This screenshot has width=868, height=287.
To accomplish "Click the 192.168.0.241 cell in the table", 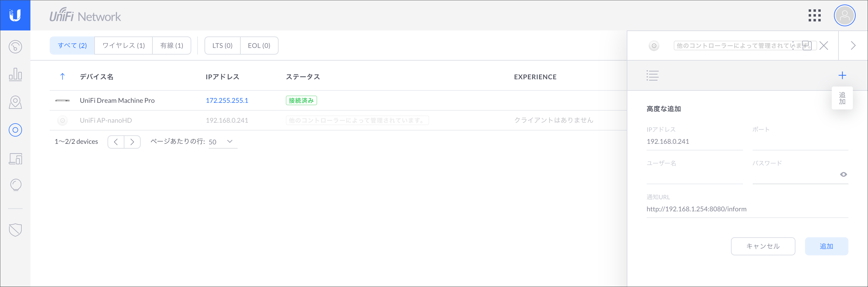I will pyautogui.click(x=227, y=120).
